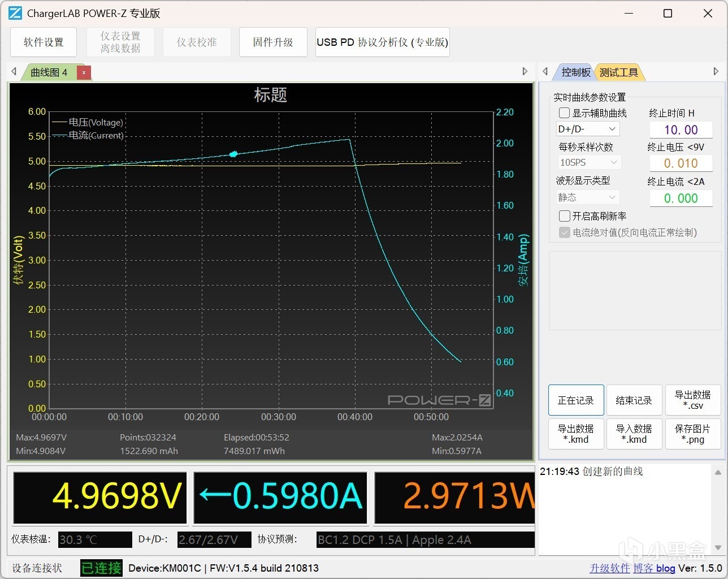This screenshot has height=579, width=728.
Task: Enable the 显示辅助曲线 checkbox
Action: tap(564, 113)
